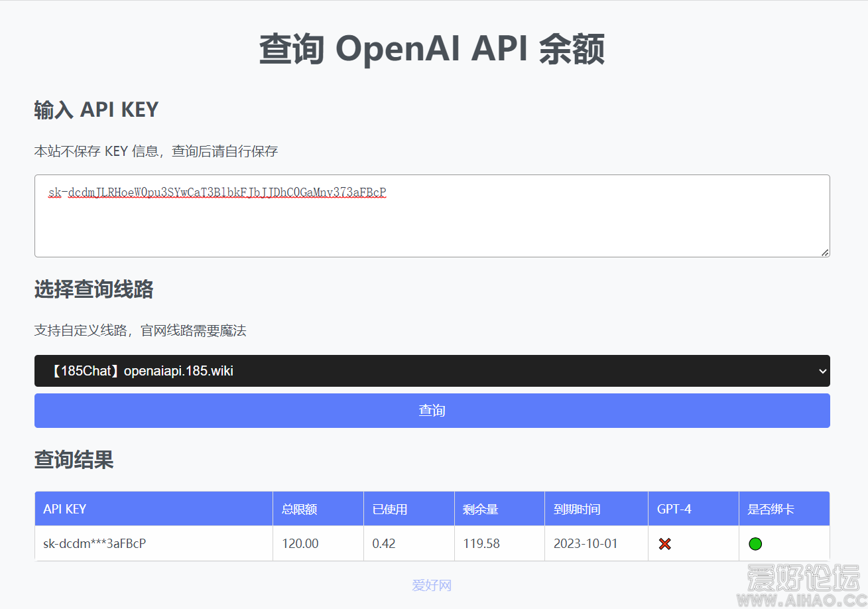The height and width of the screenshot is (609, 868).
Task: Click the 119.58 remaining cell
Action: click(x=499, y=543)
